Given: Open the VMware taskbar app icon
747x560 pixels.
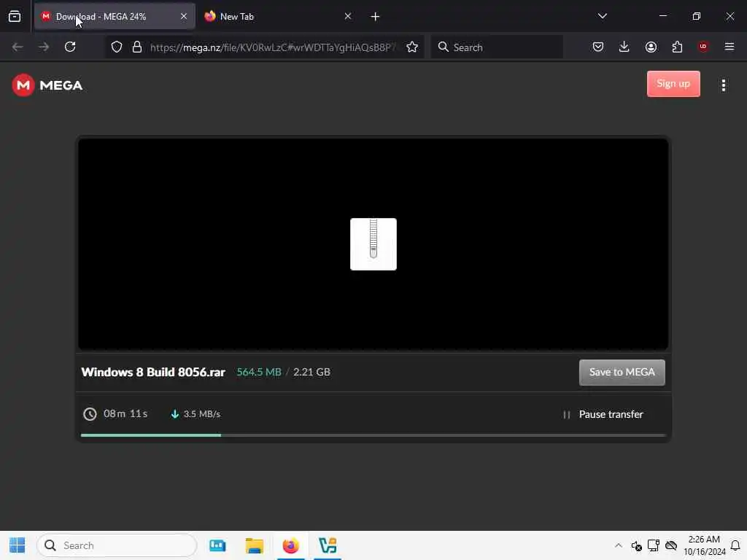Looking at the screenshot, I should coord(328,545).
